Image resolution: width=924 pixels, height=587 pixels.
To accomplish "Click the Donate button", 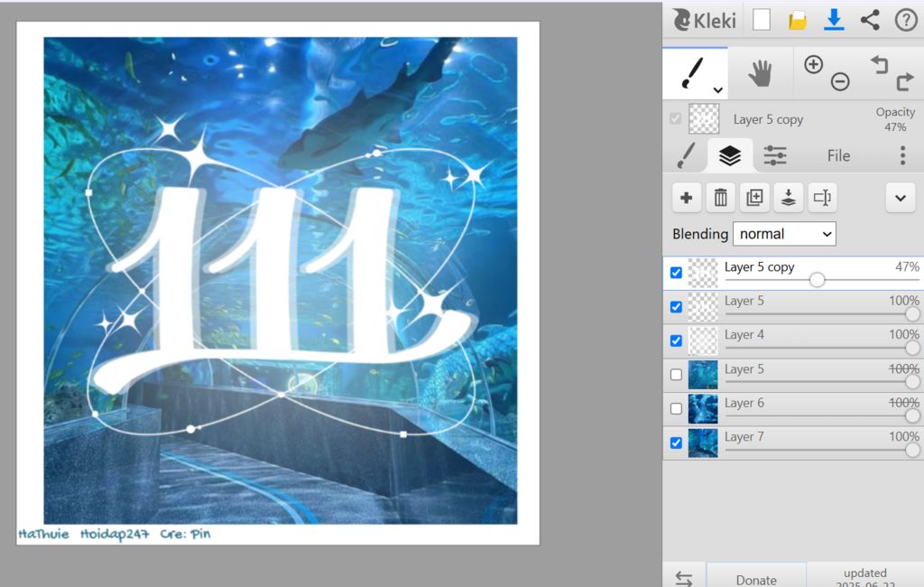I will (x=756, y=580).
